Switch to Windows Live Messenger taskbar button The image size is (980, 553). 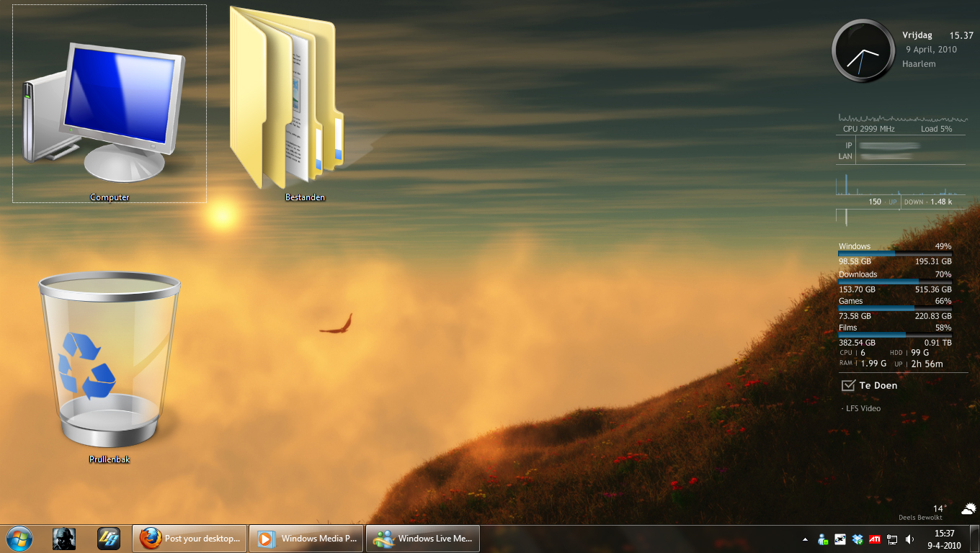coord(424,539)
